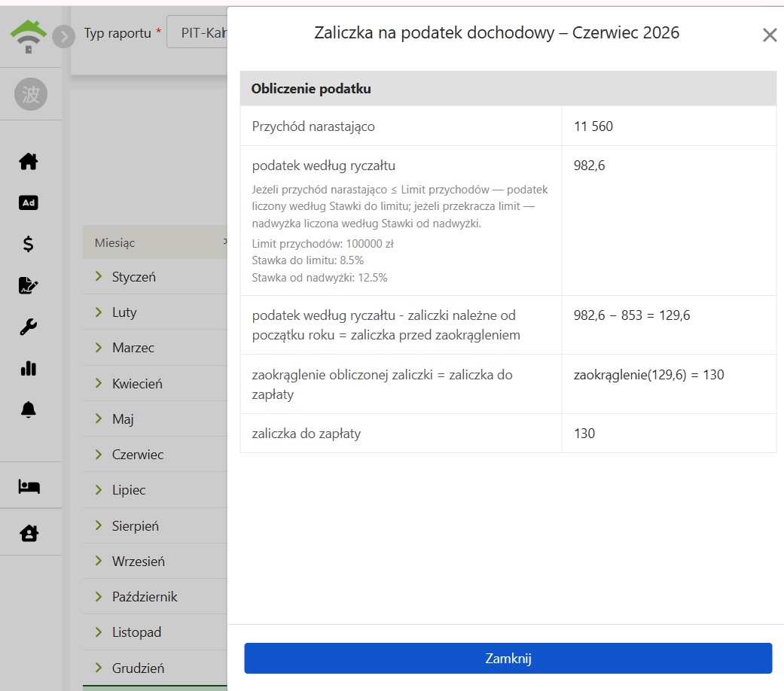Open the wrench maintenance icon
Screen dimensions: 784x691
(x=29, y=327)
